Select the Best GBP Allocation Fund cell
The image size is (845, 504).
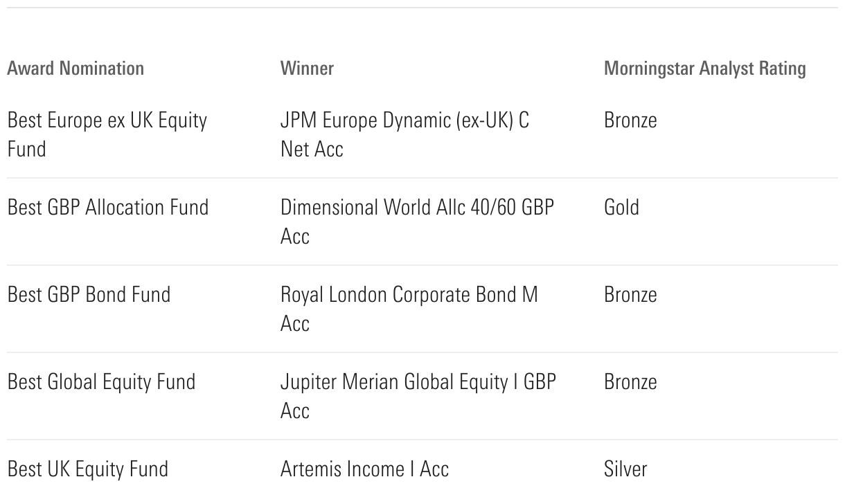click(x=107, y=207)
